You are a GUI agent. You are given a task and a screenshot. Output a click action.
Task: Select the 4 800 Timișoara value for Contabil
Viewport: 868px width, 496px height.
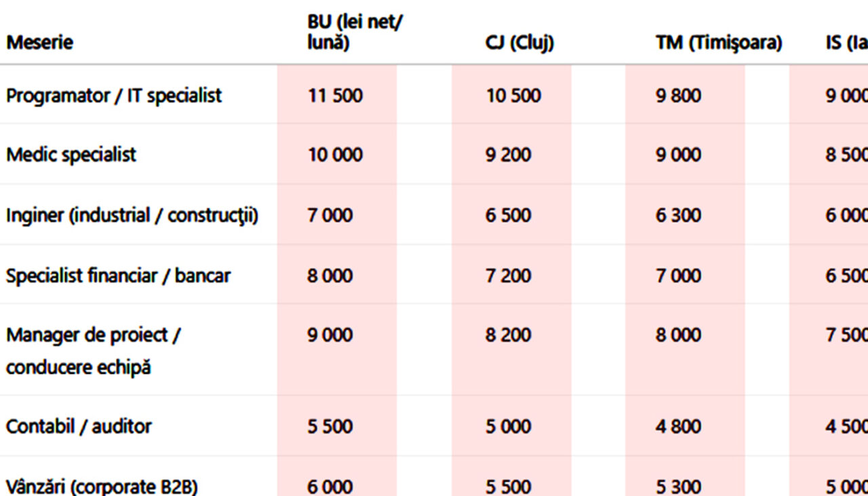click(678, 426)
